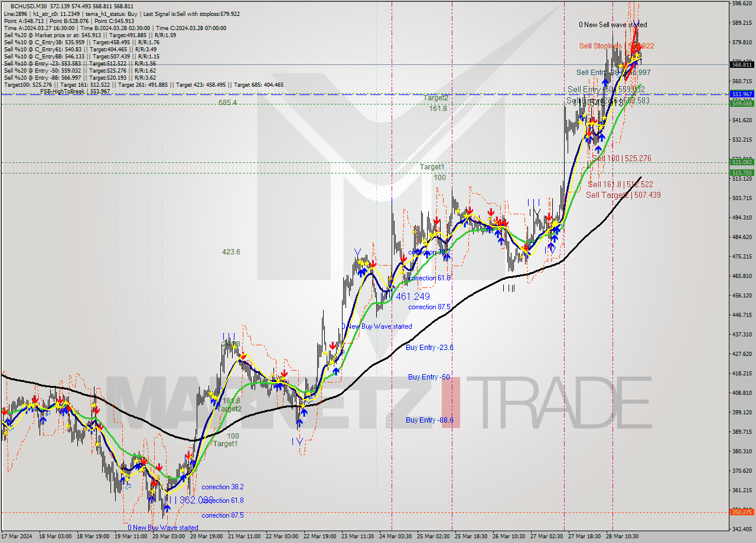
Task: Select the blue '362.088' price label
Action: point(196,500)
